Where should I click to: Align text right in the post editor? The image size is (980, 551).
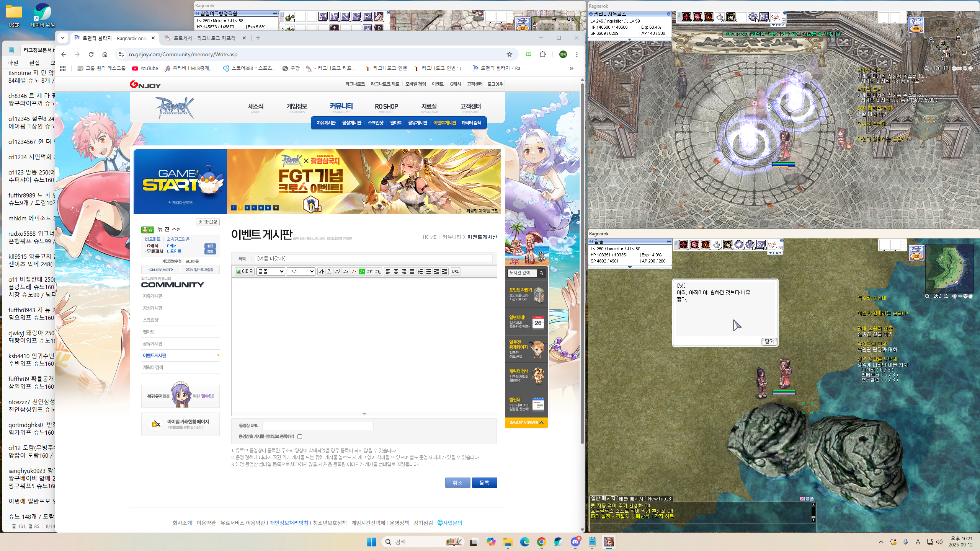(x=404, y=271)
